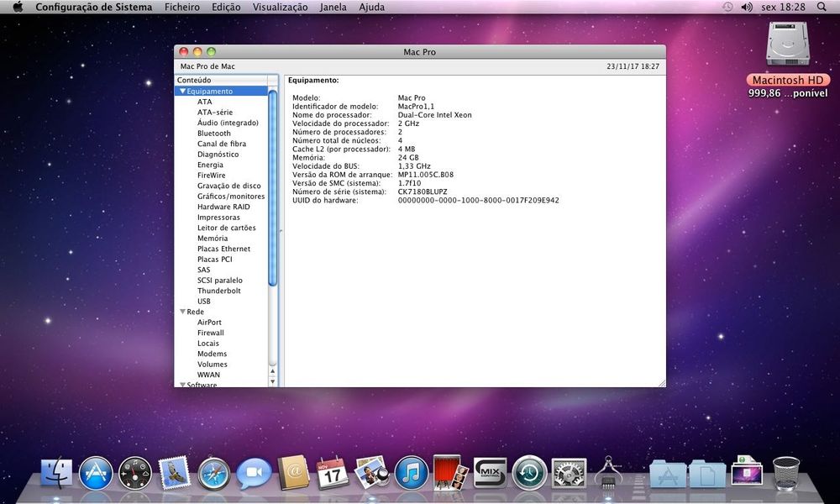Select Gráficos/monitores in sidebar

[x=231, y=196]
